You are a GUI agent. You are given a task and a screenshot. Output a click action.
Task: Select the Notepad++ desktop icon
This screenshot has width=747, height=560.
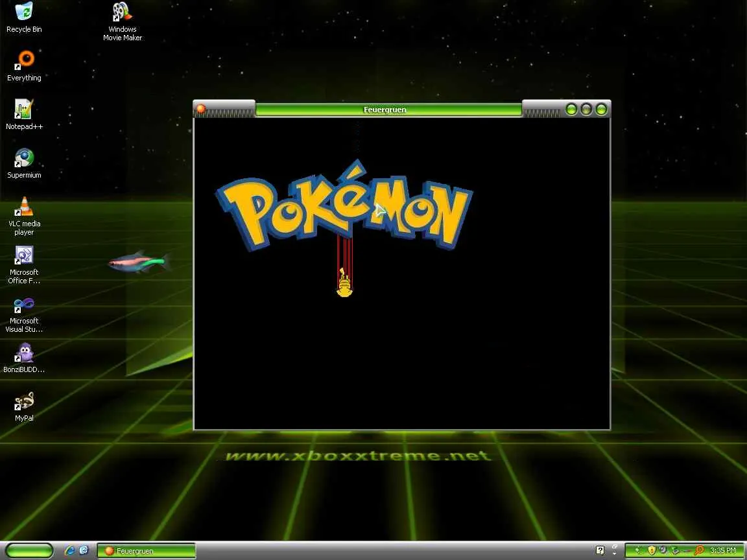(24, 115)
